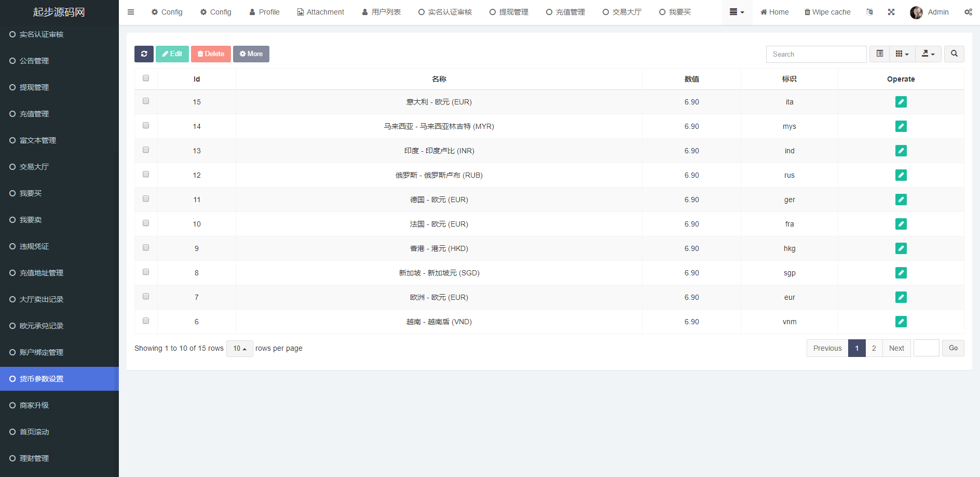This screenshot has width=980, height=477.
Task: Click the green Edit button
Action: click(172, 54)
